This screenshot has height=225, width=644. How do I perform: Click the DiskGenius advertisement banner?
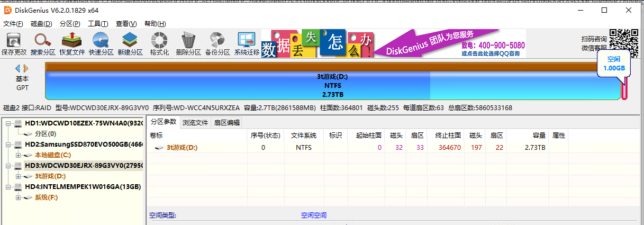click(395, 43)
